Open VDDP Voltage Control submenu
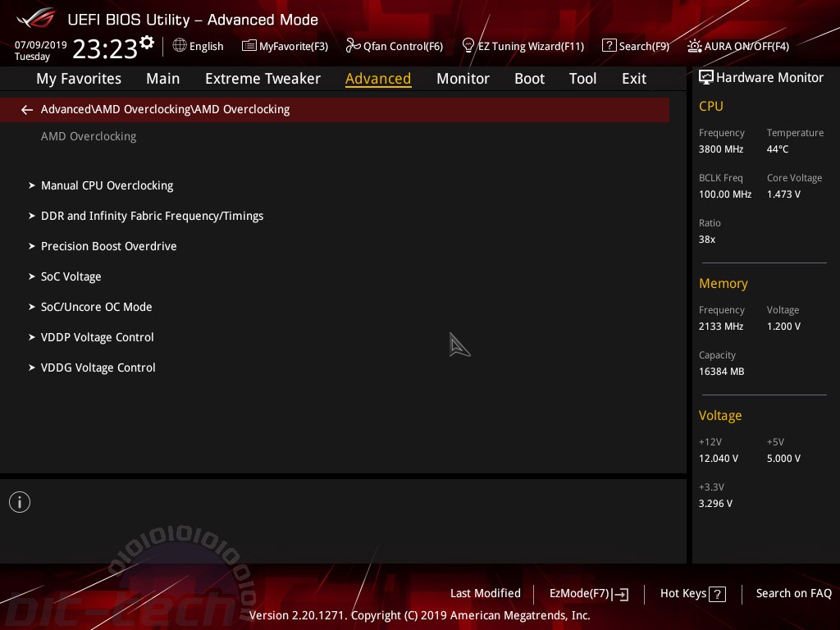Viewport: 840px width, 630px height. (x=97, y=337)
